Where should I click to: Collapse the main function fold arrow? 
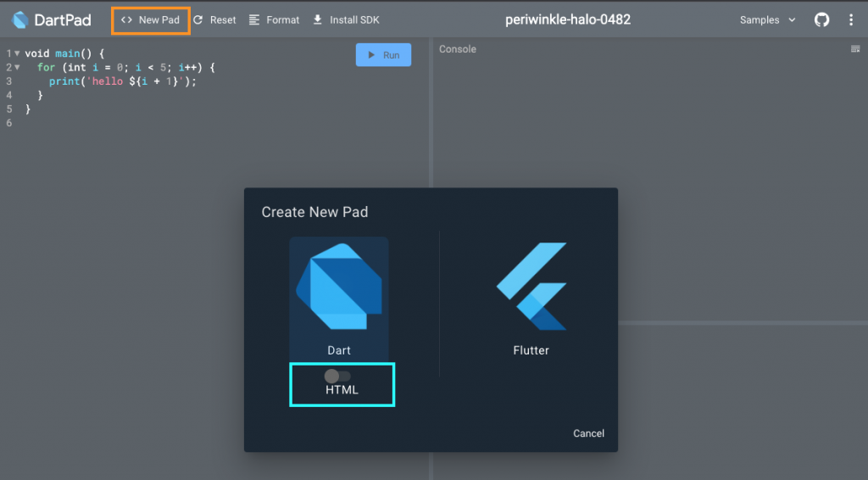[17, 53]
